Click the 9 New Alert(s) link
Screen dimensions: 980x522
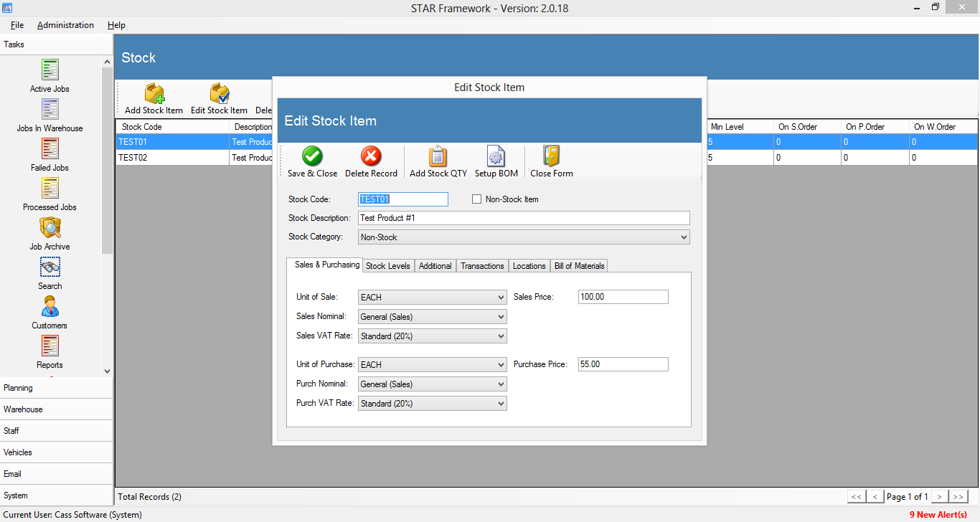coord(938,515)
